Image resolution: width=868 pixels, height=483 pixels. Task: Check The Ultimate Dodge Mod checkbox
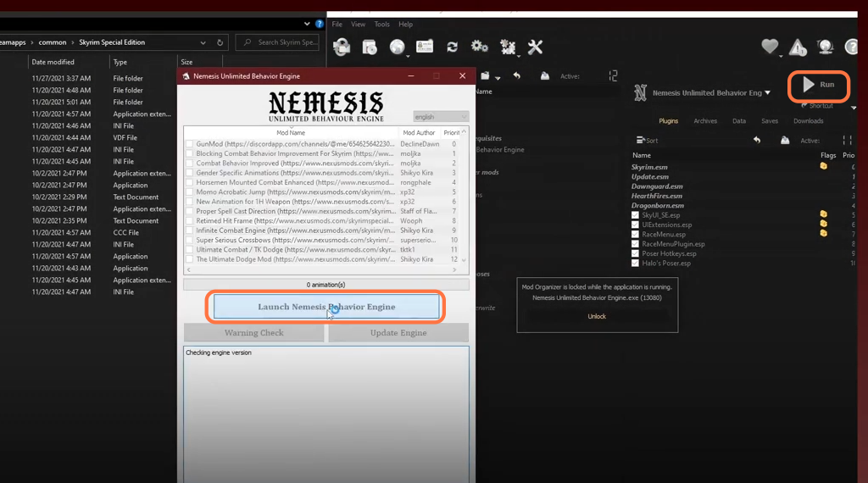189,259
